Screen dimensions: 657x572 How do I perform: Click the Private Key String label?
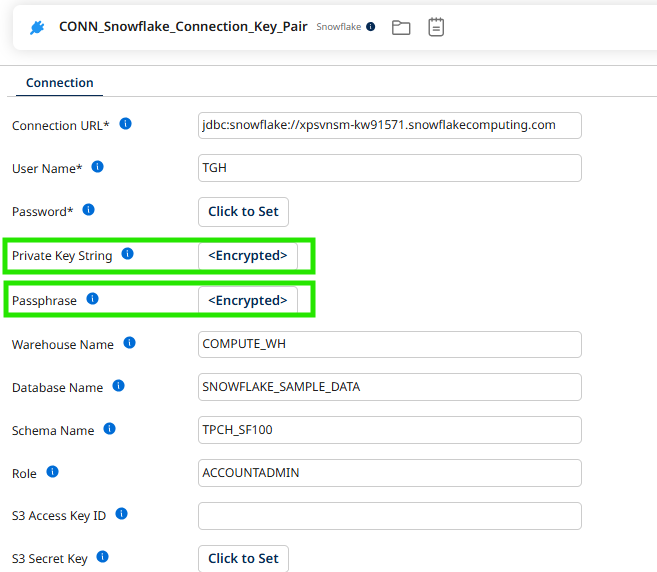[62, 256]
